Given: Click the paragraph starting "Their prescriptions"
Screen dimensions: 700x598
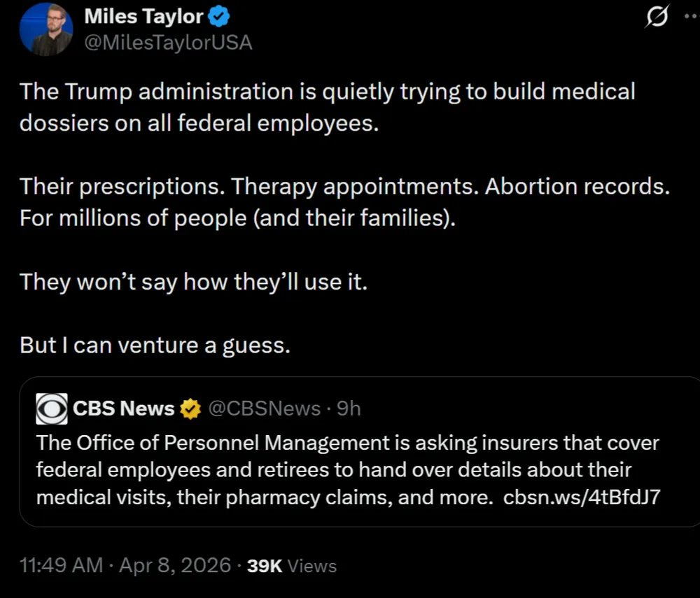Looking at the screenshot, I should pyautogui.click(x=344, y=203).
